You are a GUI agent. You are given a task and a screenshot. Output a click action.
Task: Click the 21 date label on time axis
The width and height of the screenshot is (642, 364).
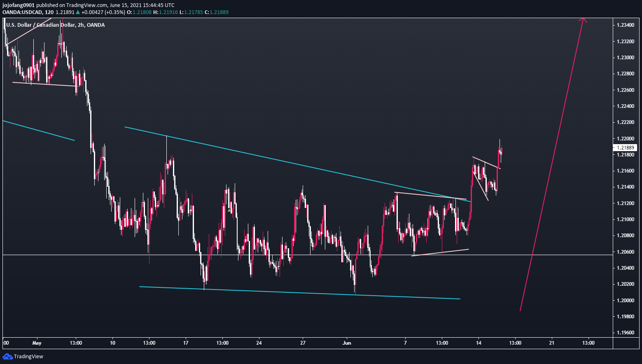[552, 343]
